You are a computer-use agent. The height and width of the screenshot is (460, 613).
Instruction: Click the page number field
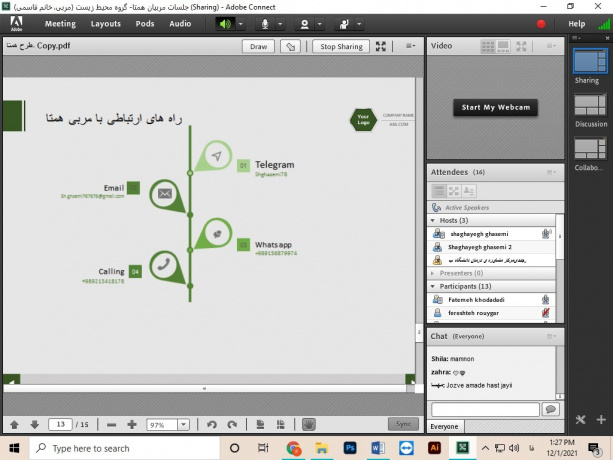click(60, 424)
